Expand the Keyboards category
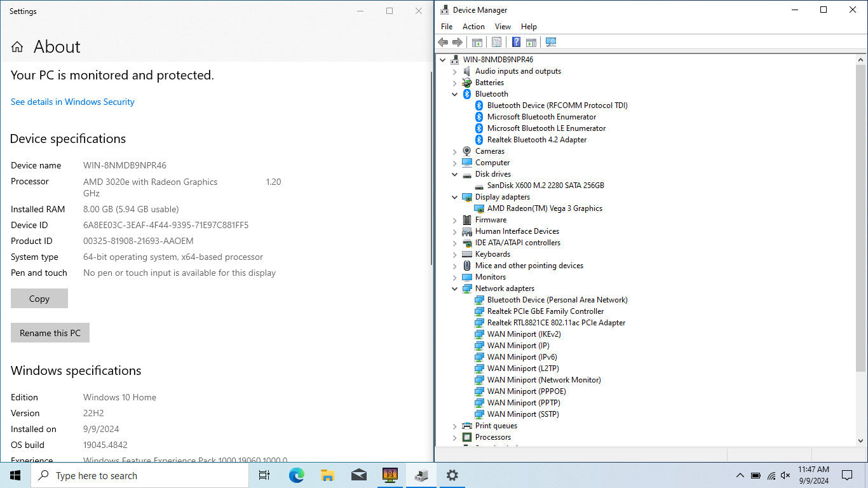868x488 pixels. point(455,254)
